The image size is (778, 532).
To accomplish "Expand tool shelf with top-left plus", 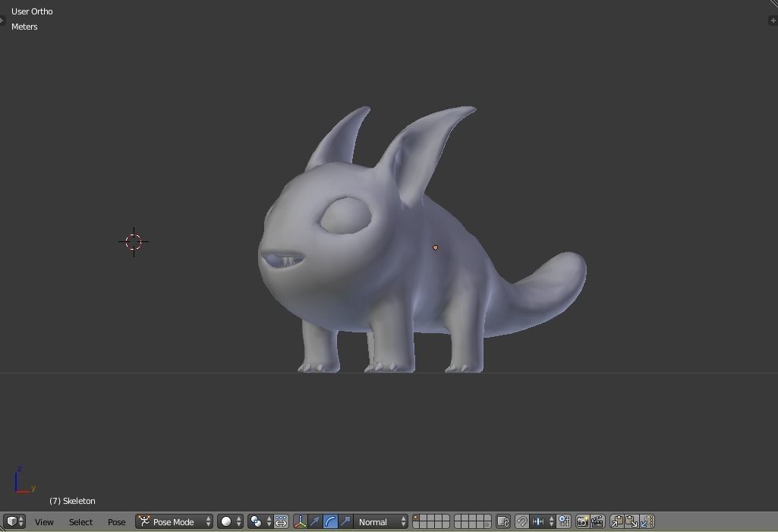I will [2, 20].
